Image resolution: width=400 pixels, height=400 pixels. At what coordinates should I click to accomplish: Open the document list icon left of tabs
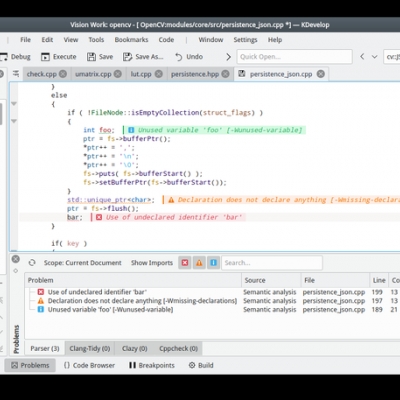point(16,74)
